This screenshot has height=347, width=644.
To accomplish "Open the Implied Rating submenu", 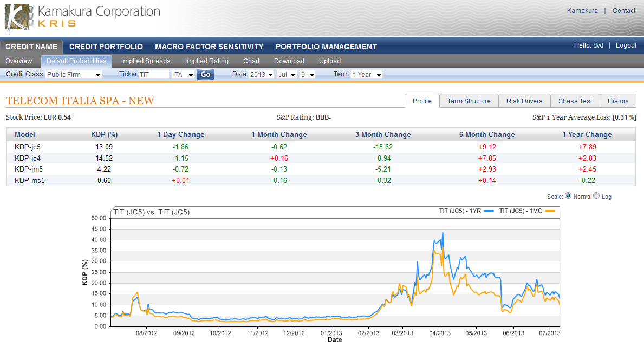I will [x=206, y=61].
